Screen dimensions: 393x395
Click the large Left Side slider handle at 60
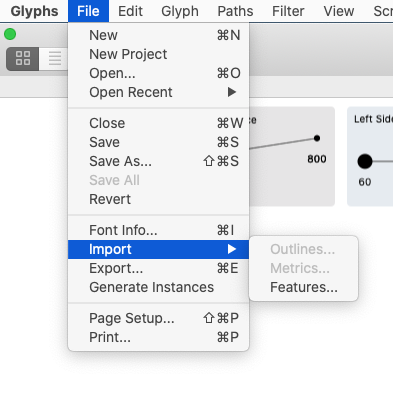coord(365,161)
